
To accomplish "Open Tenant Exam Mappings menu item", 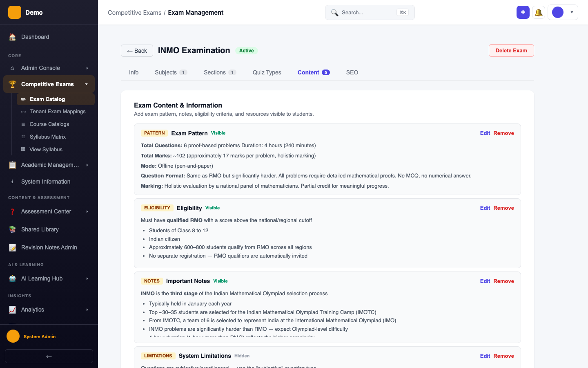I will [56, 112].
